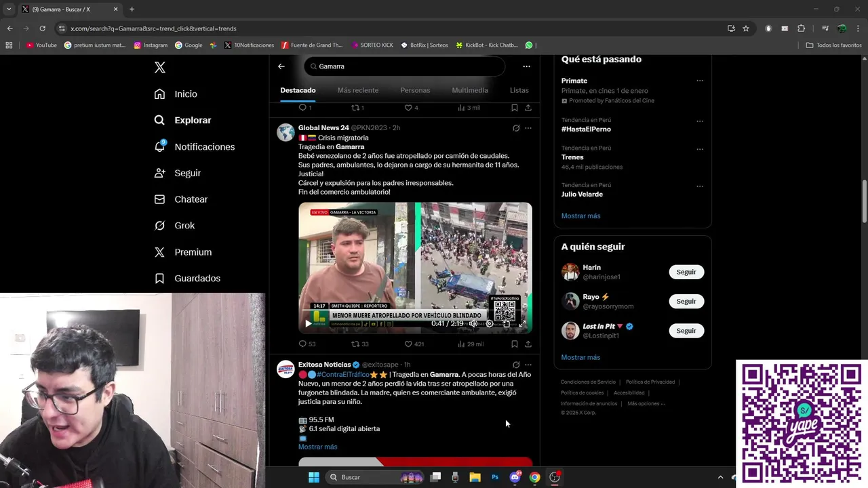Show more accounts to follow

[x=580, y=357]
